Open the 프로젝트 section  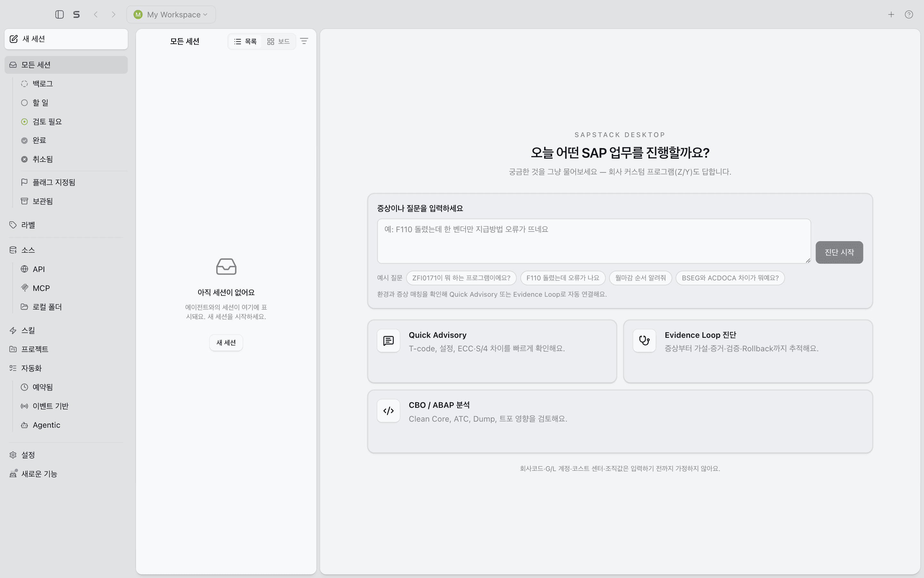tap(66, 349)
